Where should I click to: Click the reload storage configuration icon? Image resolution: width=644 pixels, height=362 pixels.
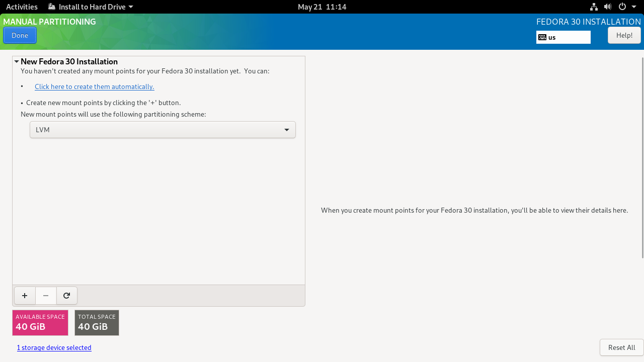(66, 296)
